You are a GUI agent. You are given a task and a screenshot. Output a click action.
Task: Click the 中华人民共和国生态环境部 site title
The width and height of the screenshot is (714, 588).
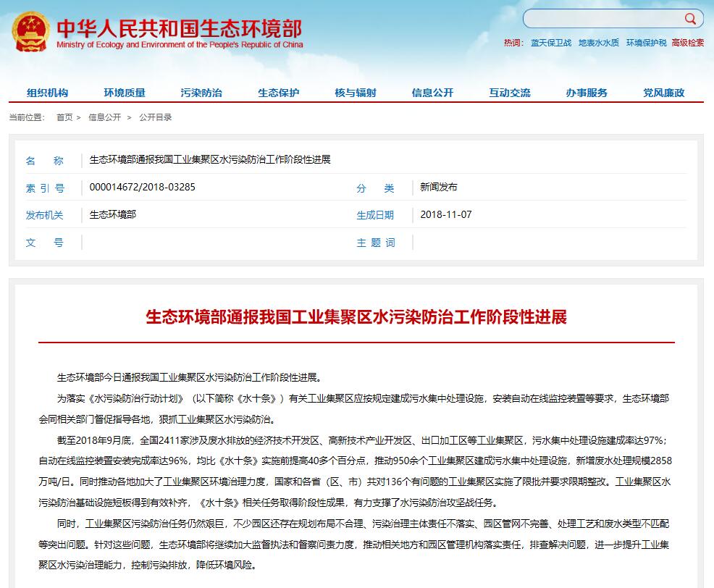[x=180, y=28]
